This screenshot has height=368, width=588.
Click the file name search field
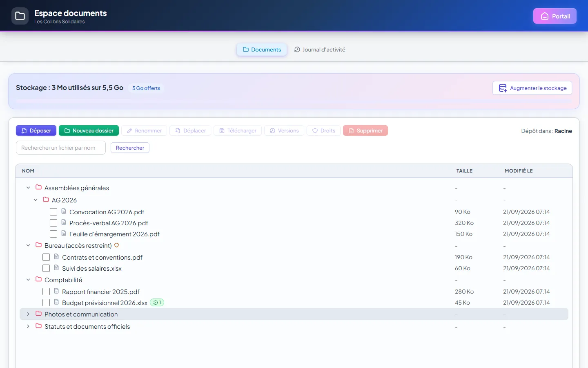61,148
